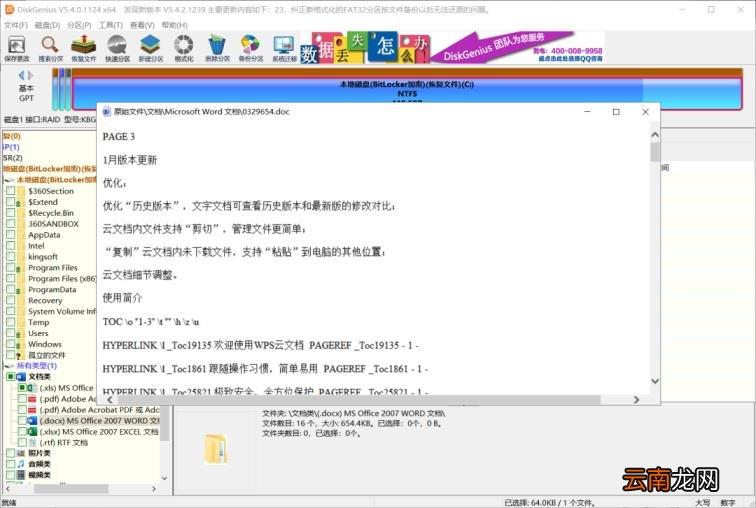
Task: Open the 查看(V) menu
Action: pyautogui.click(x=142, y=25)
